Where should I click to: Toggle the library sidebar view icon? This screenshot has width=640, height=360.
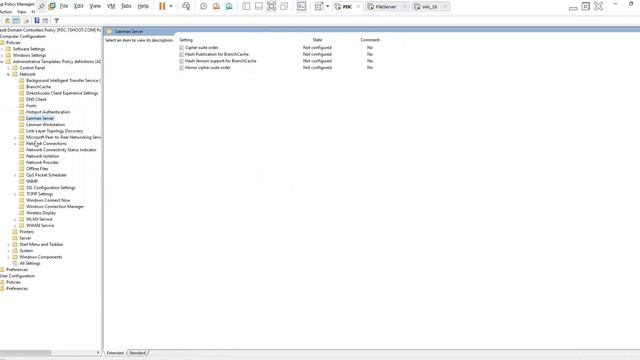[246, 6]
